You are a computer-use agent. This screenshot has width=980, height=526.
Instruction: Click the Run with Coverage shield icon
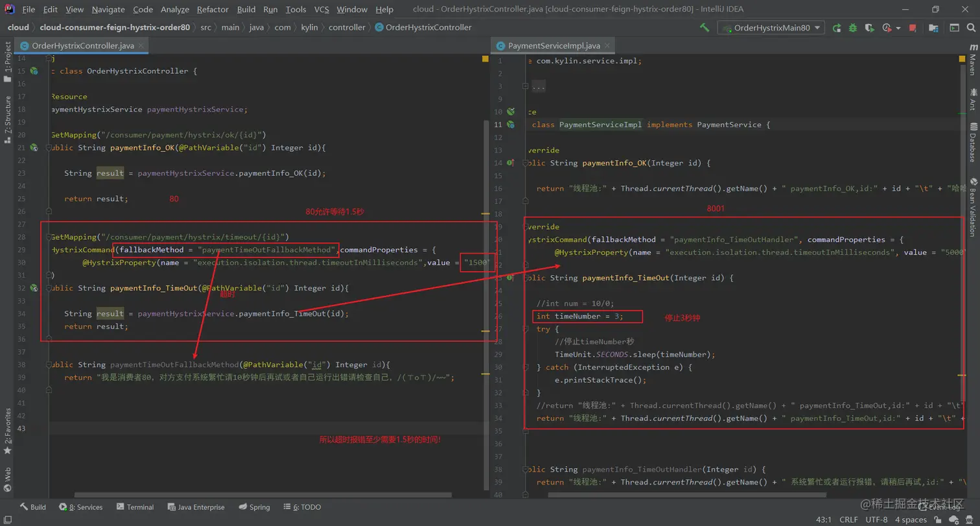tap(869, 28)
